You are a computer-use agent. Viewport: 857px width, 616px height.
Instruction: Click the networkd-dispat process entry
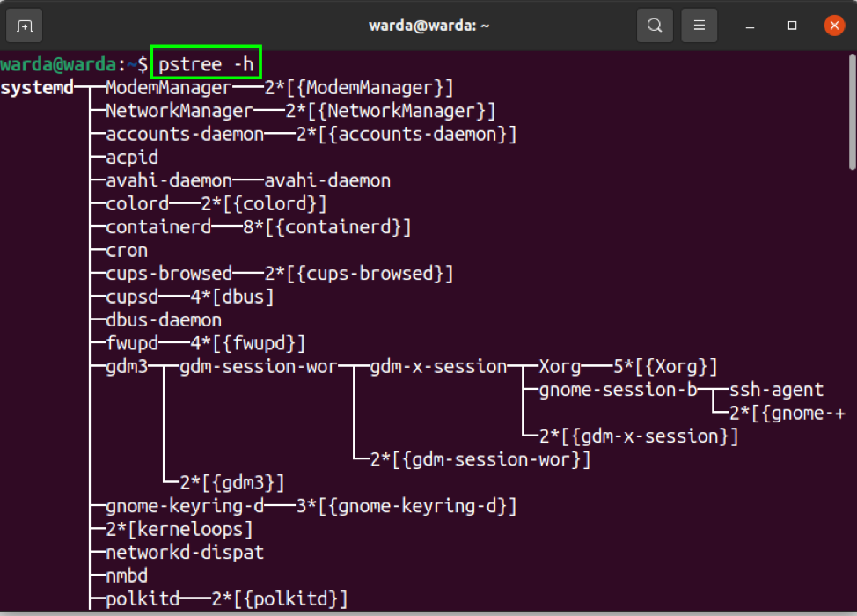185,552
